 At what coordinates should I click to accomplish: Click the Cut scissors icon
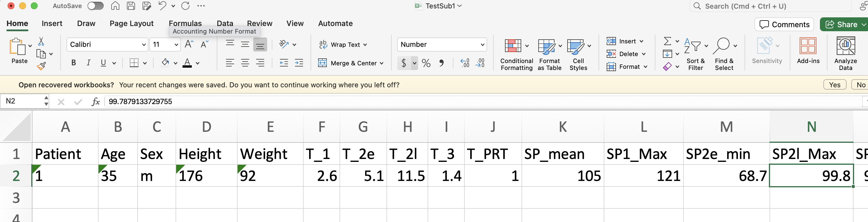41,41
